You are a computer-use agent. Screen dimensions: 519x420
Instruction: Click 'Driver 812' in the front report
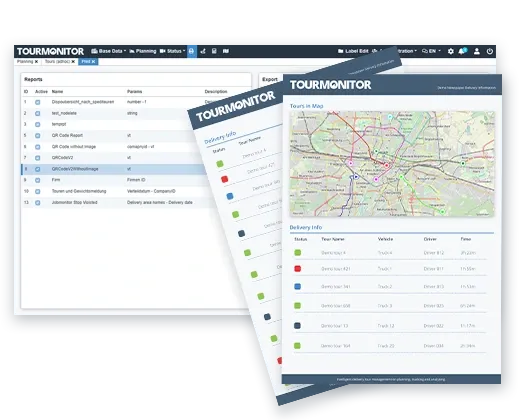pos(434,253)
